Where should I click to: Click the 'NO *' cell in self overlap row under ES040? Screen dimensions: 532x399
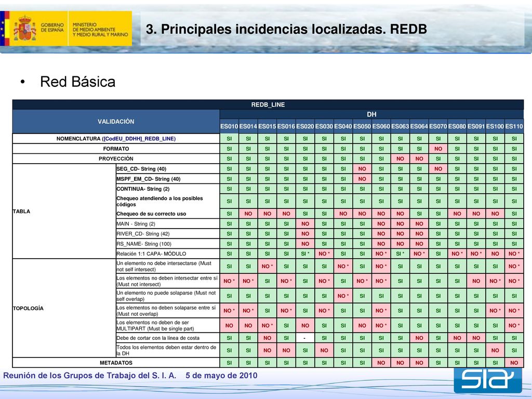[343, 296]
